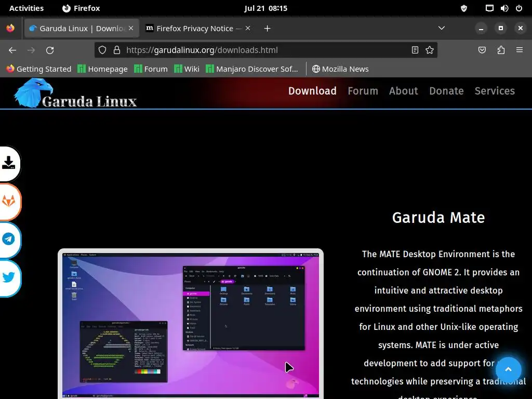Expand the list all tabs chevron
532x399 pixels.
pos(442,28)
